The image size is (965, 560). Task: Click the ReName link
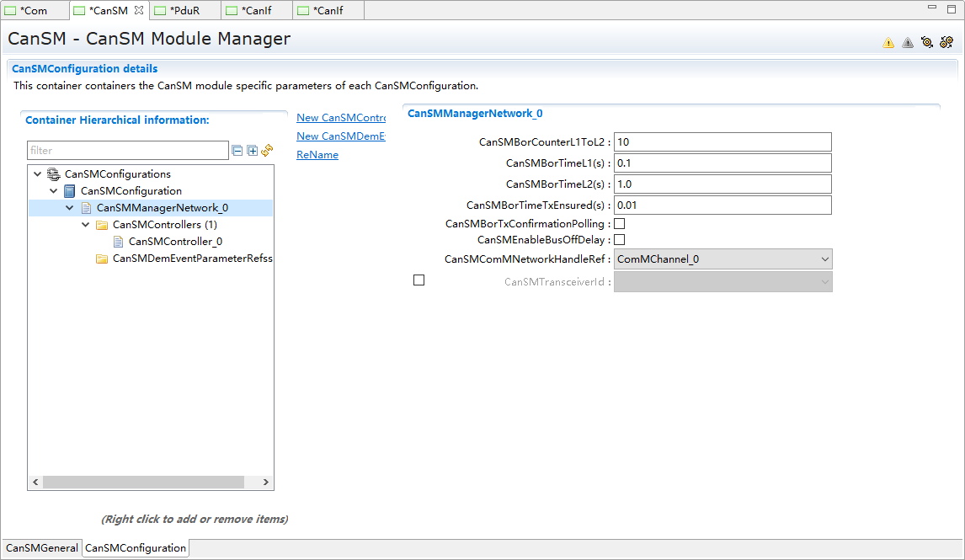pyautogui.click(x=317, y=155)
